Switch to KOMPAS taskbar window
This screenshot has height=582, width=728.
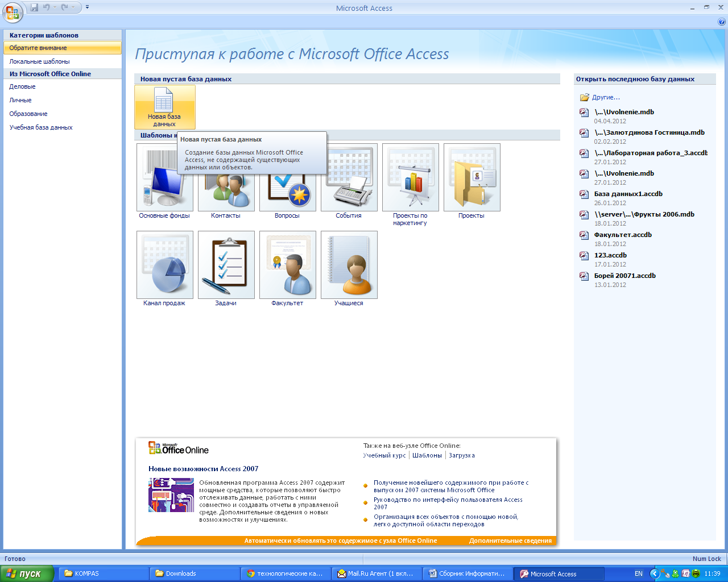point(104,573)
